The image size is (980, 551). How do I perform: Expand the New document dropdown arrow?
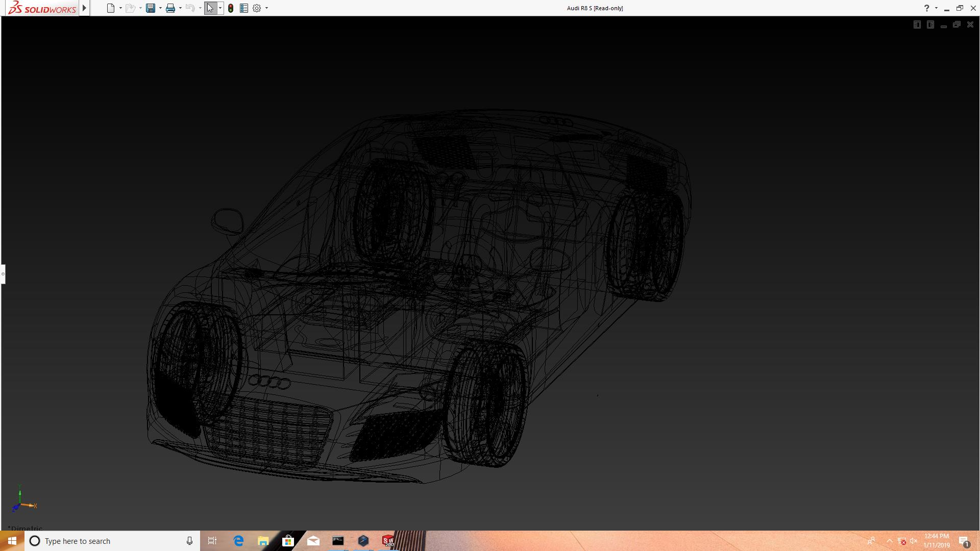[120, 8]
